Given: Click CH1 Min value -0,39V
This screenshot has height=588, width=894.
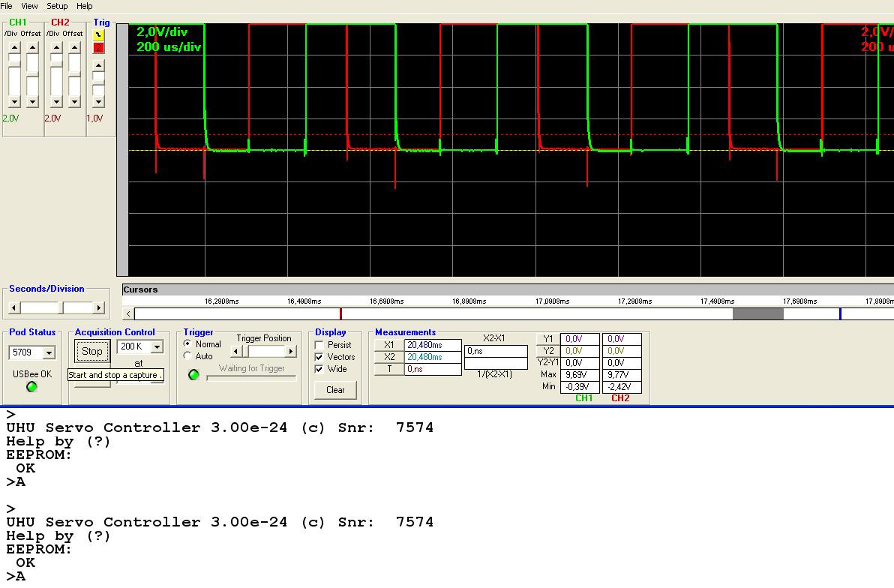Looking at the screenshot, I should coord(580,387).
